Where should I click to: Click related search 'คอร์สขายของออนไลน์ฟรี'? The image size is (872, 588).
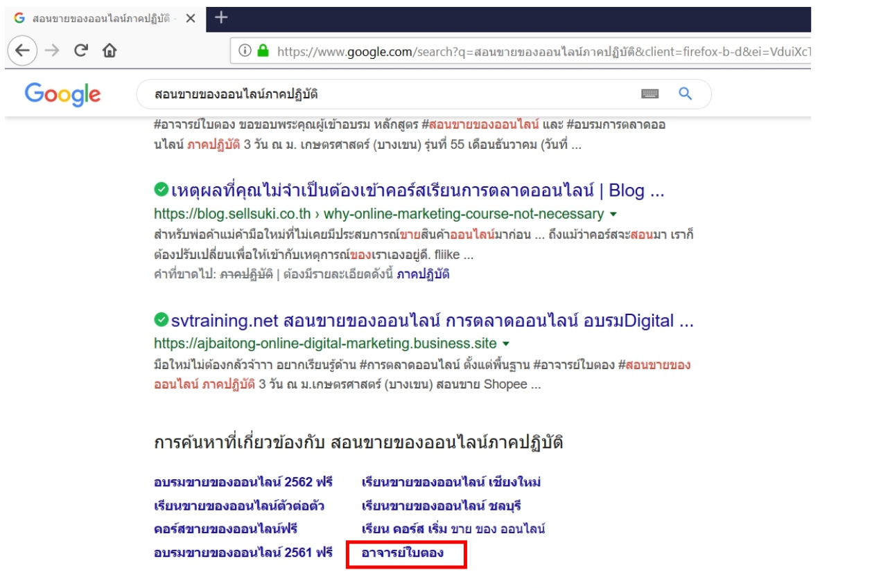pyautogui.click(x=225, y=528)
